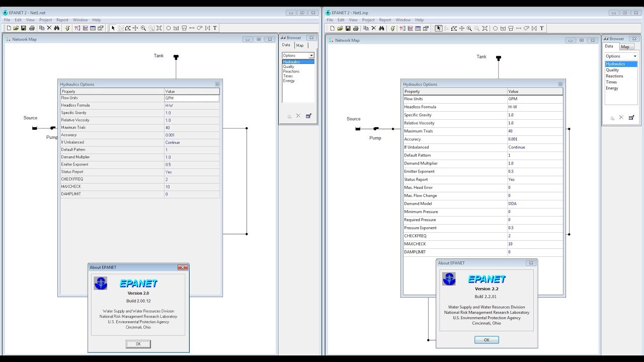Screen dimensions: 644x362
Task: Click Run lightning icon in Net1.inp toolbar
Action: pos(392,28)
